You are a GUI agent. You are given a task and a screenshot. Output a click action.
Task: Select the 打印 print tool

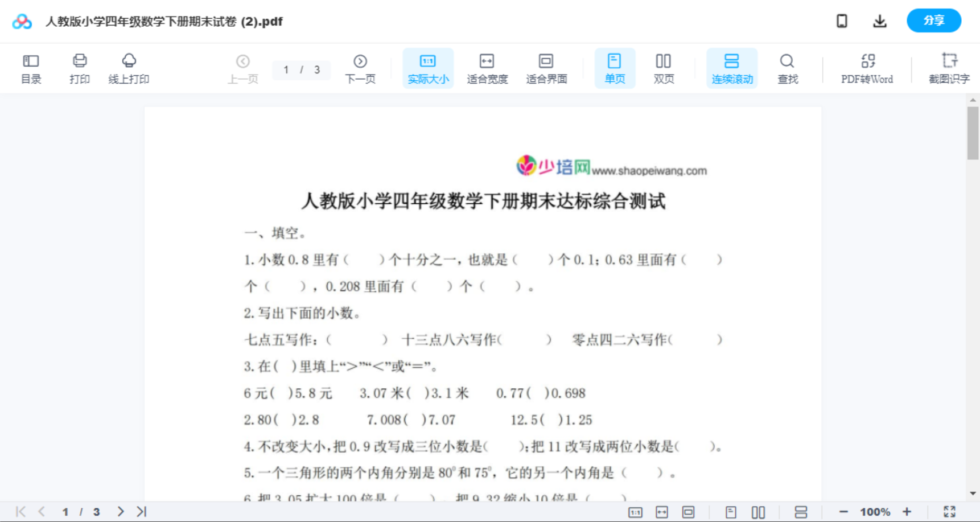point(79,68)
